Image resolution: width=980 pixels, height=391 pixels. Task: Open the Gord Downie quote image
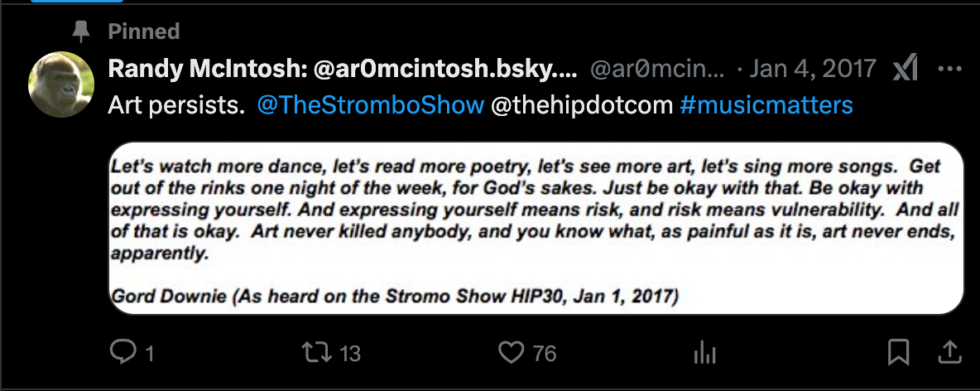[536, 229]
